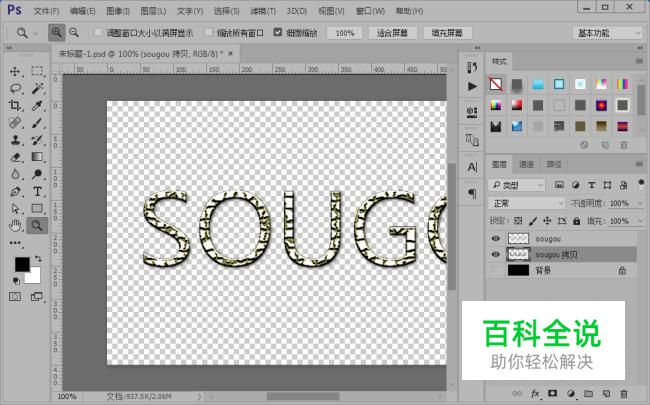Toggle lock transparent pixels

(518, 221)
